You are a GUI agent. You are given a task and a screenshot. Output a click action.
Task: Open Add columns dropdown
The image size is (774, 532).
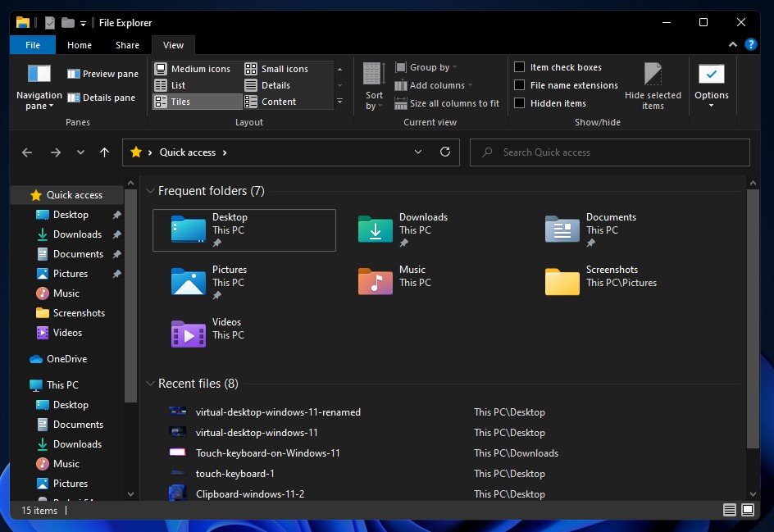[434, 85]
